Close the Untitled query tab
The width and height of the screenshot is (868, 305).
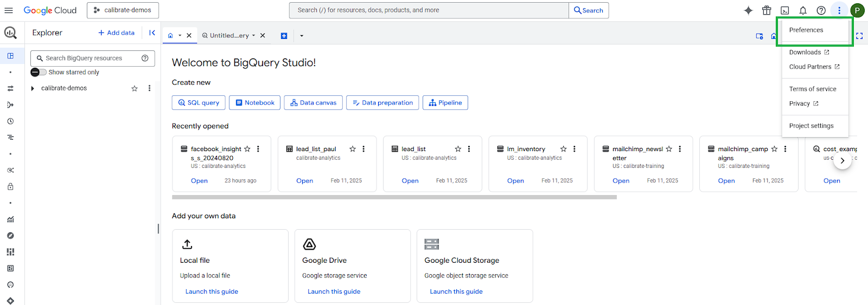[x=263, y=35]
